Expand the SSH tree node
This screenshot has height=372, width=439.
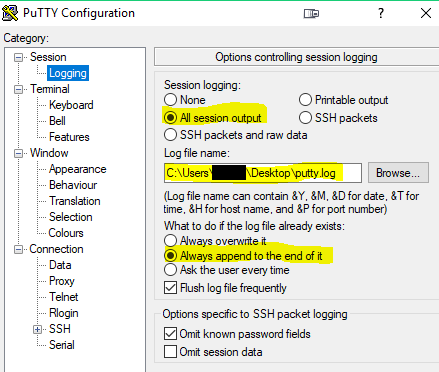pyautogui.click(x=37, y=329)
